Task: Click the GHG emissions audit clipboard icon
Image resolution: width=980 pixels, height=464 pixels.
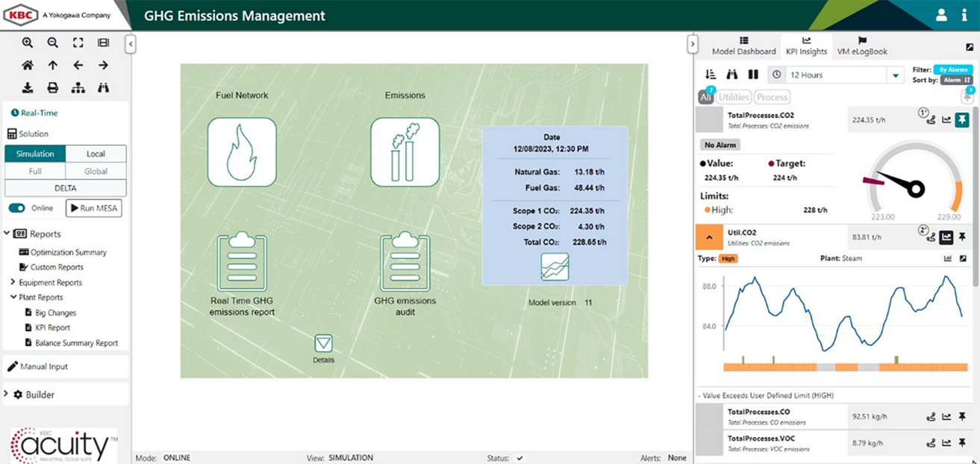Action: [x=405, y=262]
